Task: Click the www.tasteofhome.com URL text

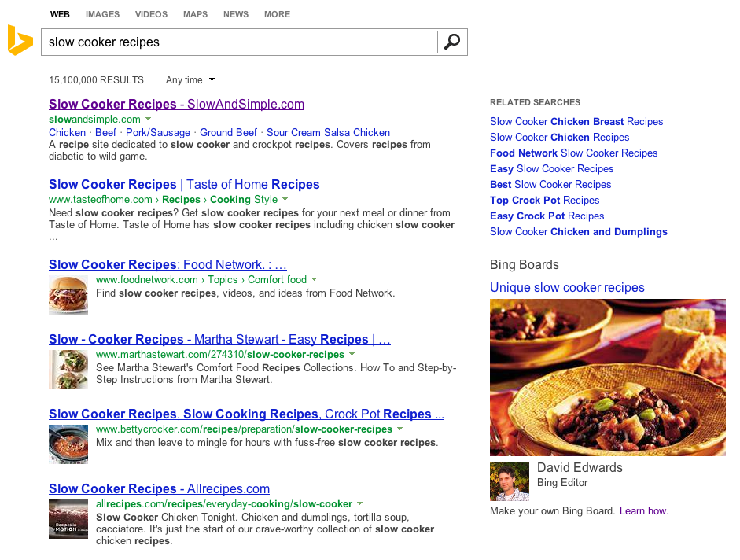Action: pos(101,199)
